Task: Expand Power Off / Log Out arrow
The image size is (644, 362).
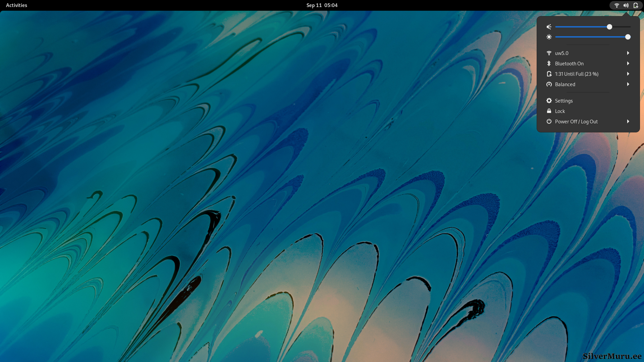Action: (628, 121)
